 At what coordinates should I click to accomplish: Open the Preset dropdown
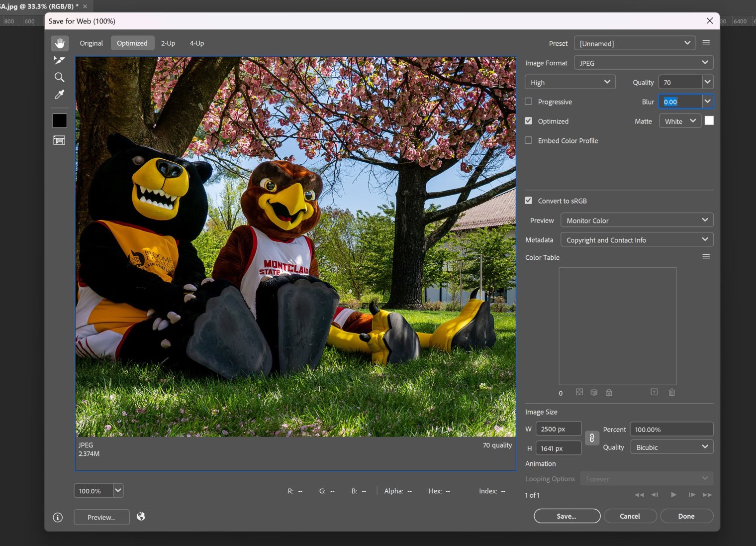click(635, 43)
